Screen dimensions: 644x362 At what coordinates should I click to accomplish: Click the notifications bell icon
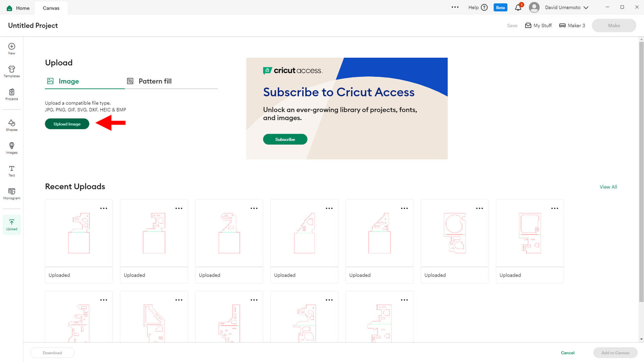518,8
